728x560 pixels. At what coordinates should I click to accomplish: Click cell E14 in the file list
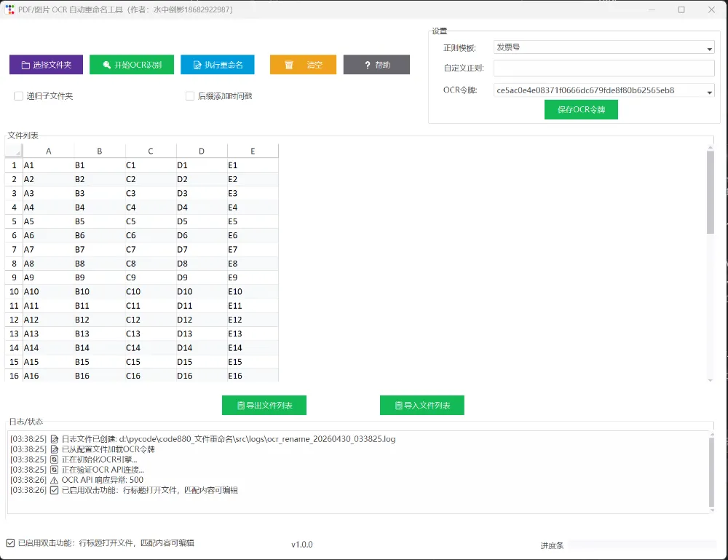(x=253, y=348)
